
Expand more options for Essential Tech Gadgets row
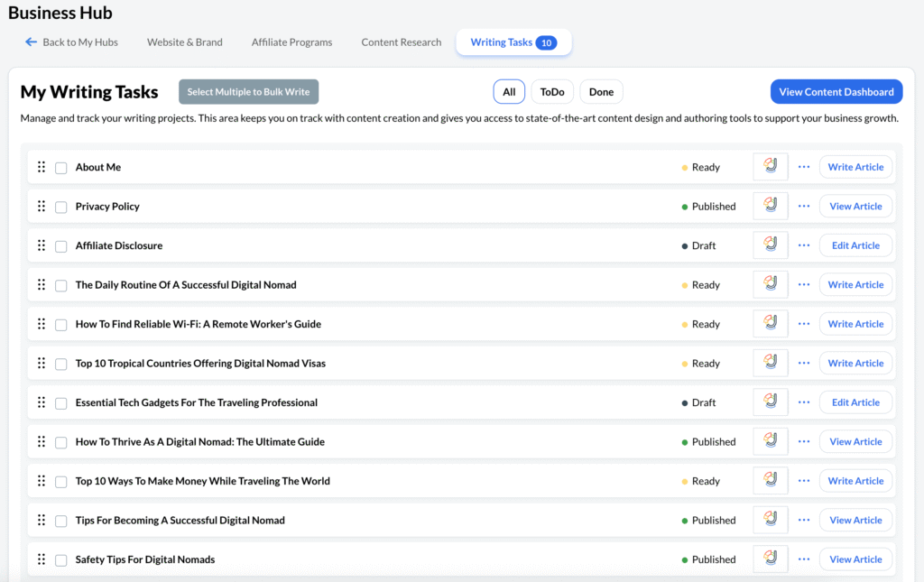803,402
